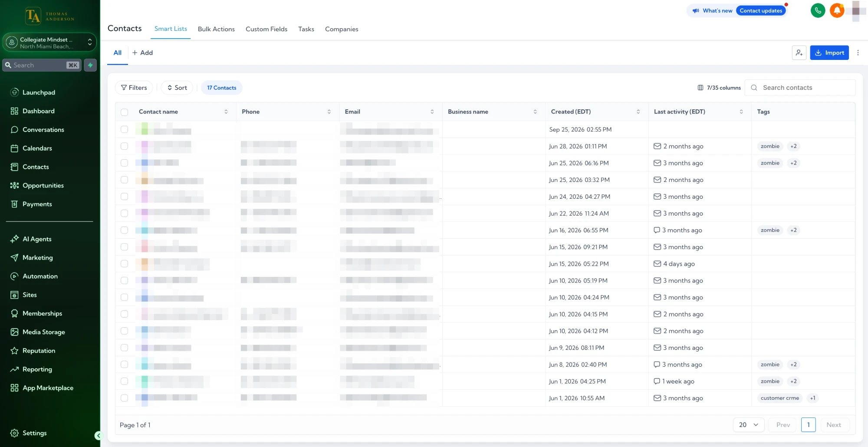Screen dimensions: 868x447
Task: Sort by Last activity column arrows
Action: (741, 112)
